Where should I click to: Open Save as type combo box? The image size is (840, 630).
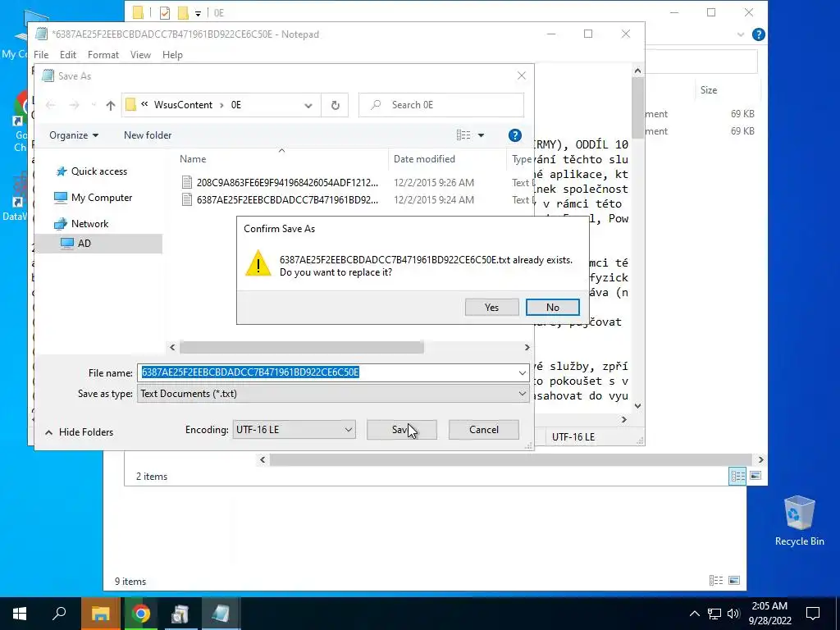333,394
